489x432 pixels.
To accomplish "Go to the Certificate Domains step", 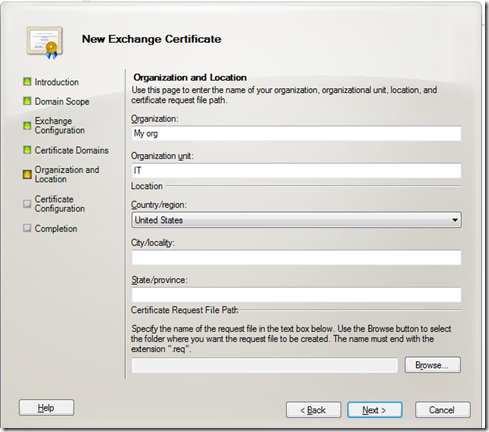I will (72, 150).
